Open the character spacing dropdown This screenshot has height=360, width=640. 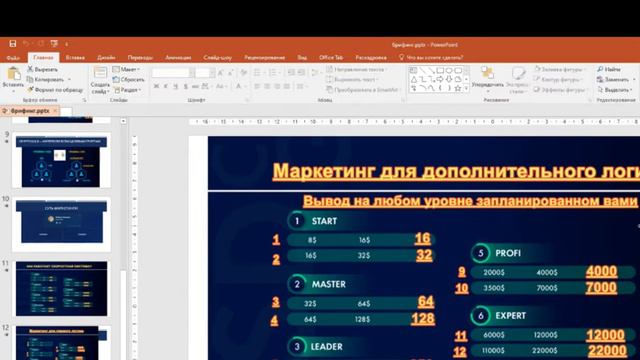pos(206,86)
